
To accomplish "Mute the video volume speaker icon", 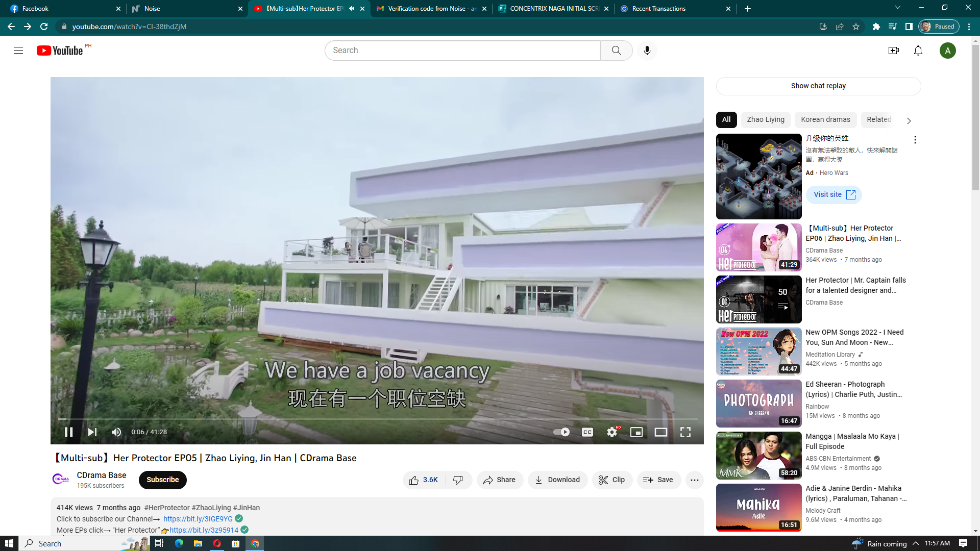I will (116, 432).
